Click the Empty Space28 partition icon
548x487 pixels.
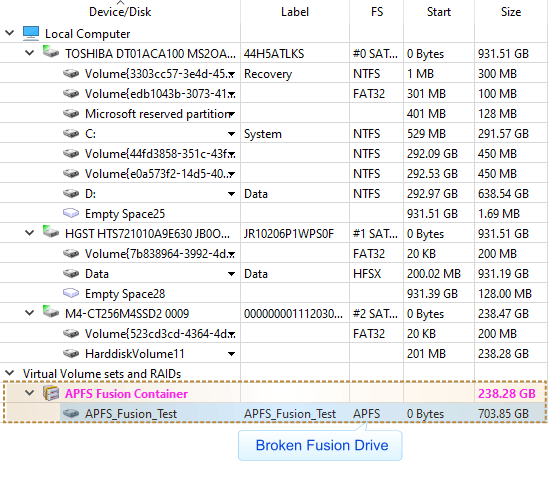tap(71, 293)
